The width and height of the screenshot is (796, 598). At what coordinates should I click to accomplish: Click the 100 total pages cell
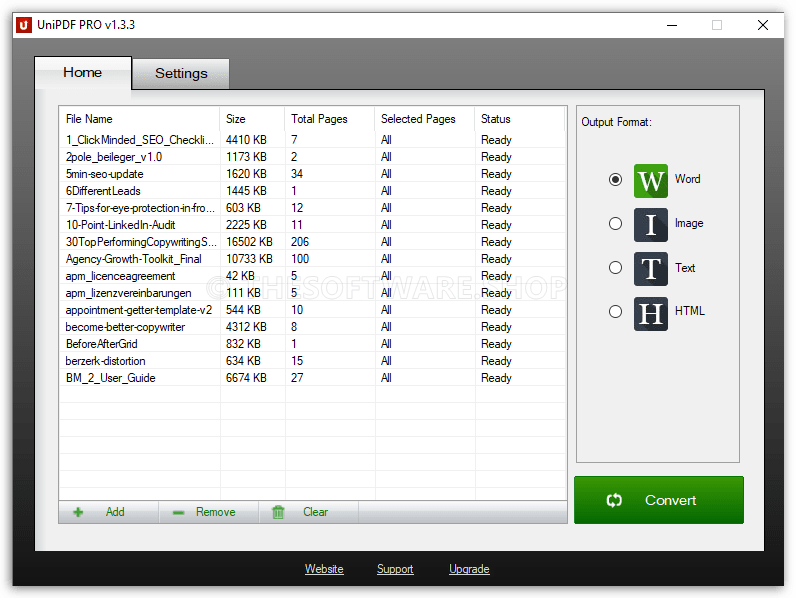(300, 259)
